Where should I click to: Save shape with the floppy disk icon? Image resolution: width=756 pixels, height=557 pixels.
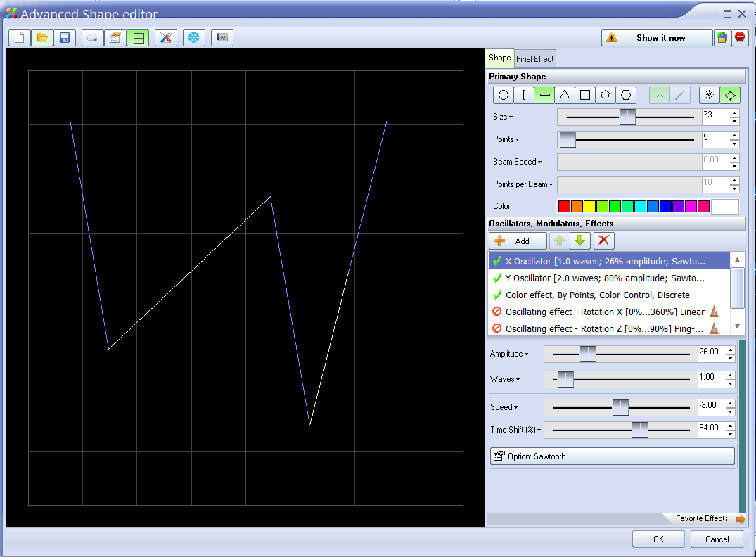(x=65, y=38)
